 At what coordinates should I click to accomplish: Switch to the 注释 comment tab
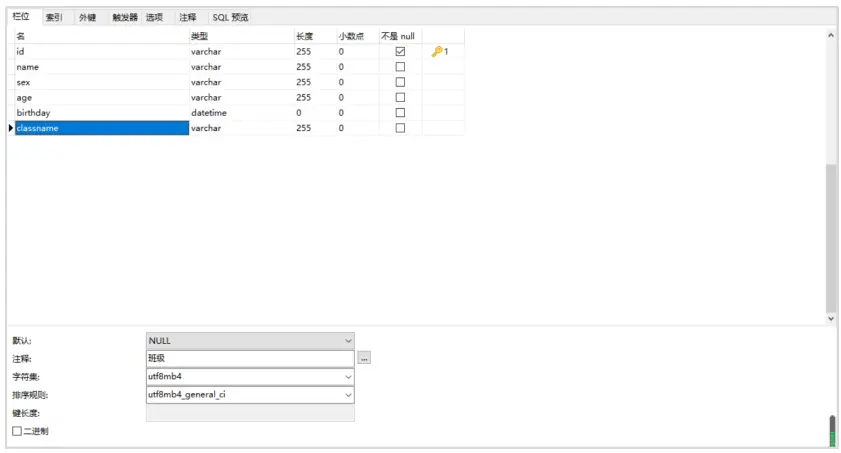click(188, 17)
